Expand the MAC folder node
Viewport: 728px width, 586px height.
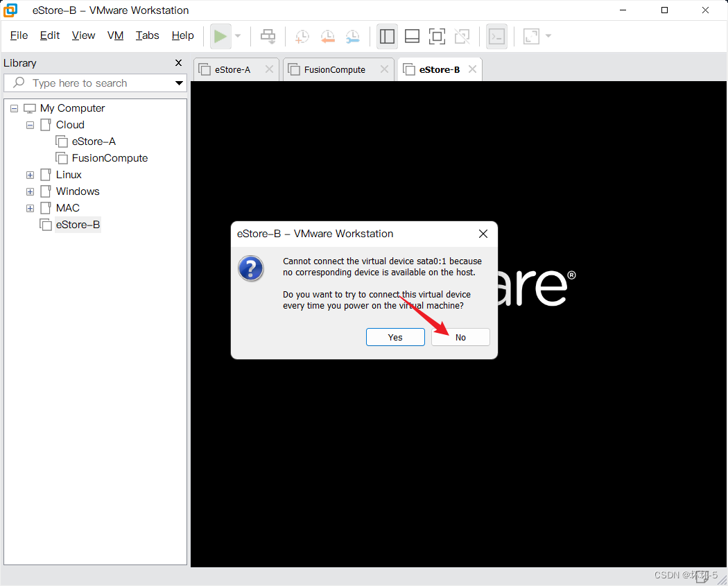point(31,209)
